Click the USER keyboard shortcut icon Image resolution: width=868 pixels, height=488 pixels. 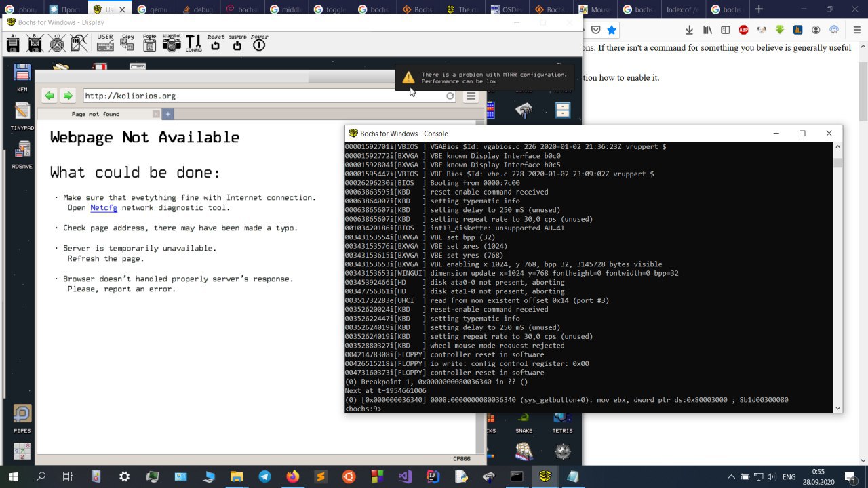(x=105, y=43)
